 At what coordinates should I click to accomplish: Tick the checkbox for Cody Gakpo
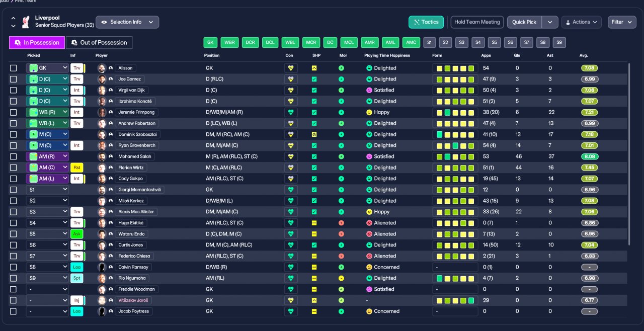[x=14, y=179]
